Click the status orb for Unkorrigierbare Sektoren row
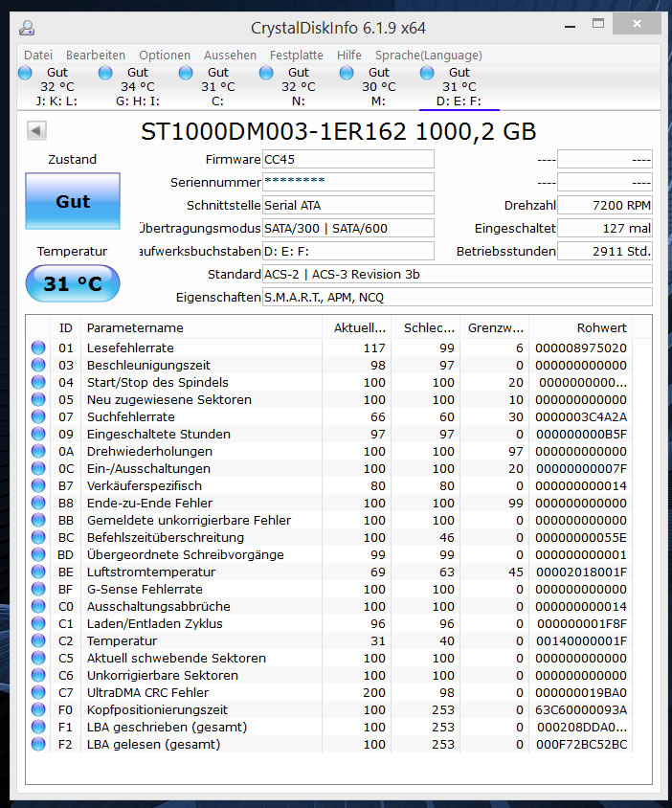The image size is (672, 808). click(x=38, y=675)
